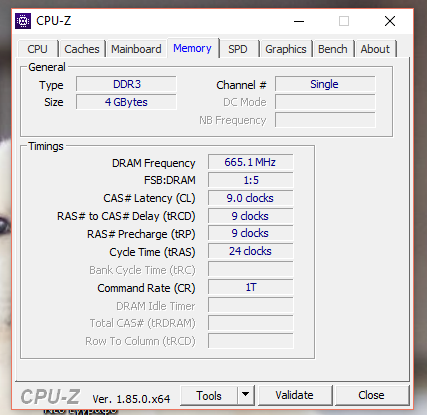Screen dimensions: 427x415
Task: Click the Validate button
Action: [x=295, y=395]
